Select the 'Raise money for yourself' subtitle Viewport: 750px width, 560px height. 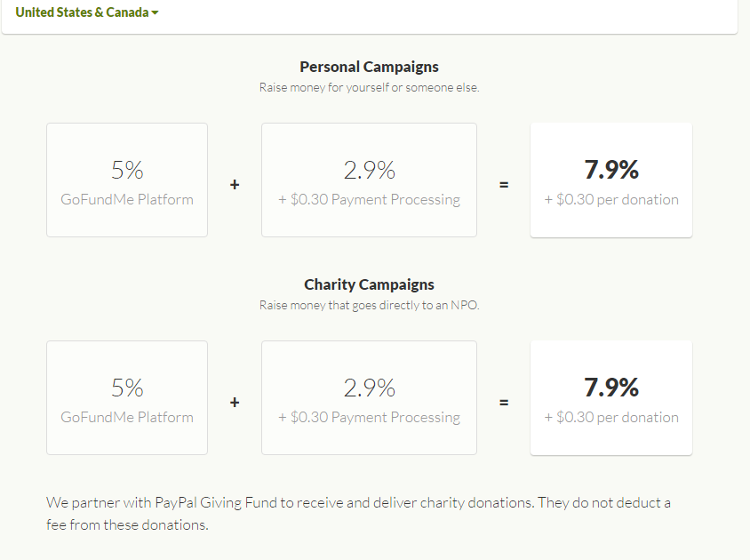[x=369, y=88]
